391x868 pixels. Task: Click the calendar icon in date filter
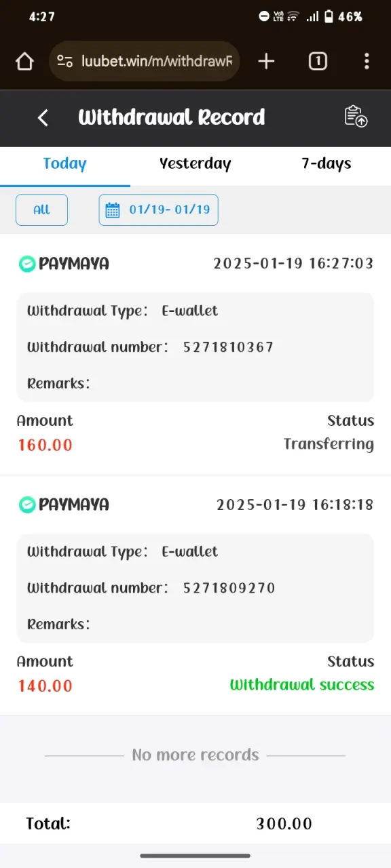(x=113, y=210)
